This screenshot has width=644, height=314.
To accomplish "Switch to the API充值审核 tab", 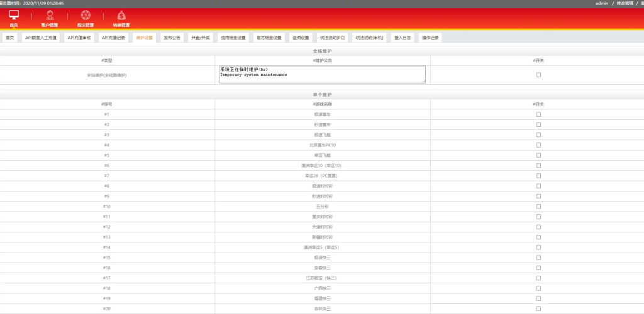I will click(x=79, y=38).
